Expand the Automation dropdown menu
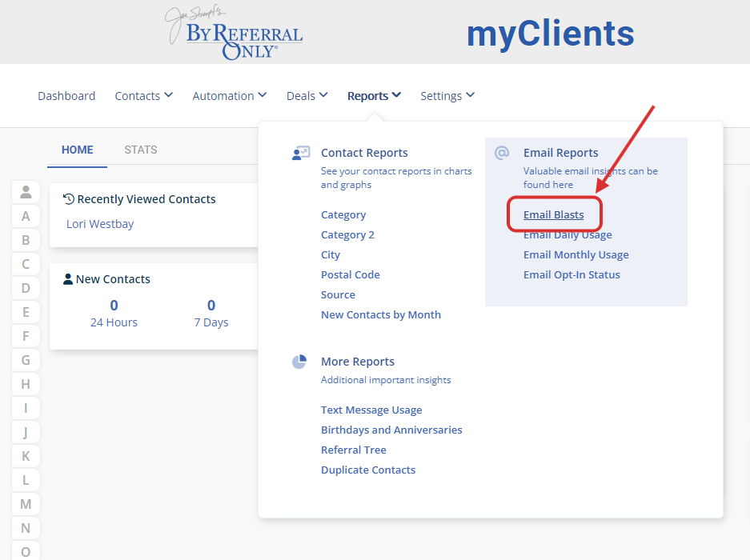Image resolution: width=750 pixels, height=560 pixels. [230, 96]
